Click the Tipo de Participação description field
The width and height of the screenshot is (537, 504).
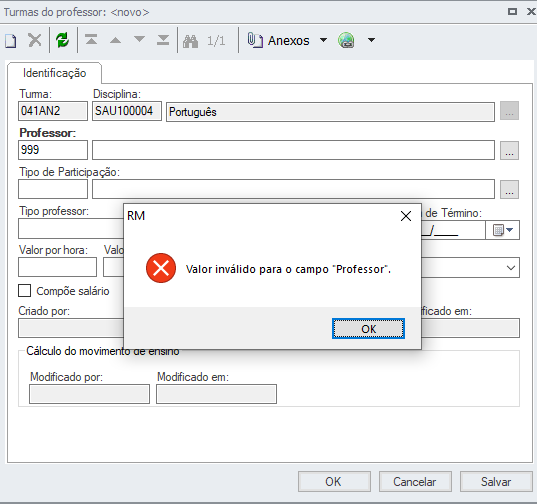(293, 189)
